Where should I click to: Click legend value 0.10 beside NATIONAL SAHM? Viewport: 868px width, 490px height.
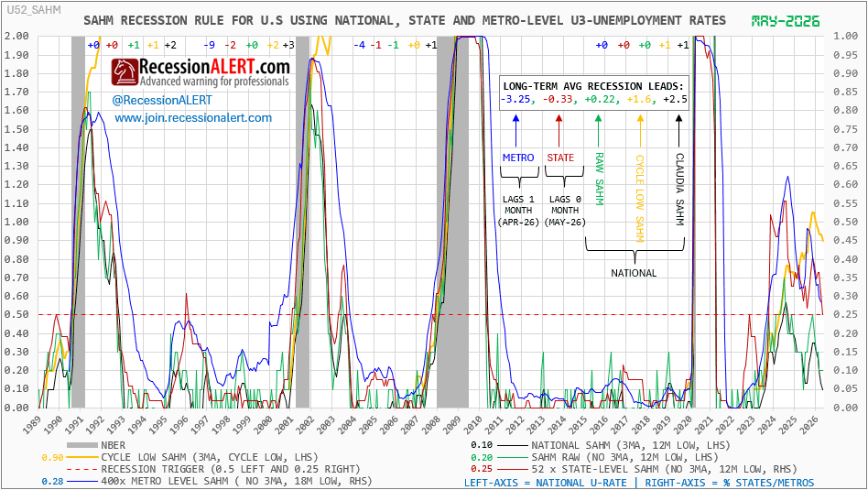[x=482, y=445]
